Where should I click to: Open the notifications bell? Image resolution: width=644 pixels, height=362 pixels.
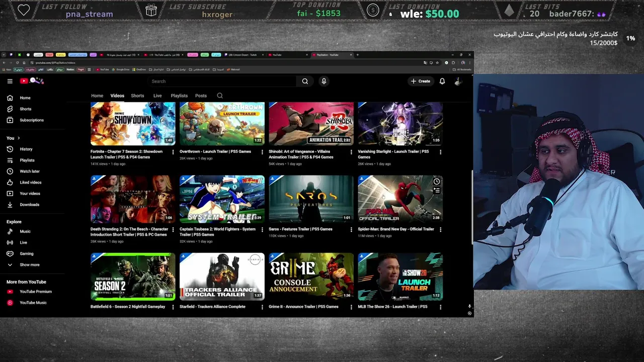click(442, 81)
